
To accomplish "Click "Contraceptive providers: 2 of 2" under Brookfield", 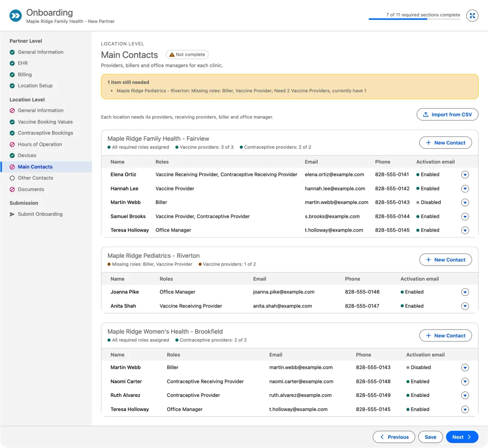I will (211, 340).
